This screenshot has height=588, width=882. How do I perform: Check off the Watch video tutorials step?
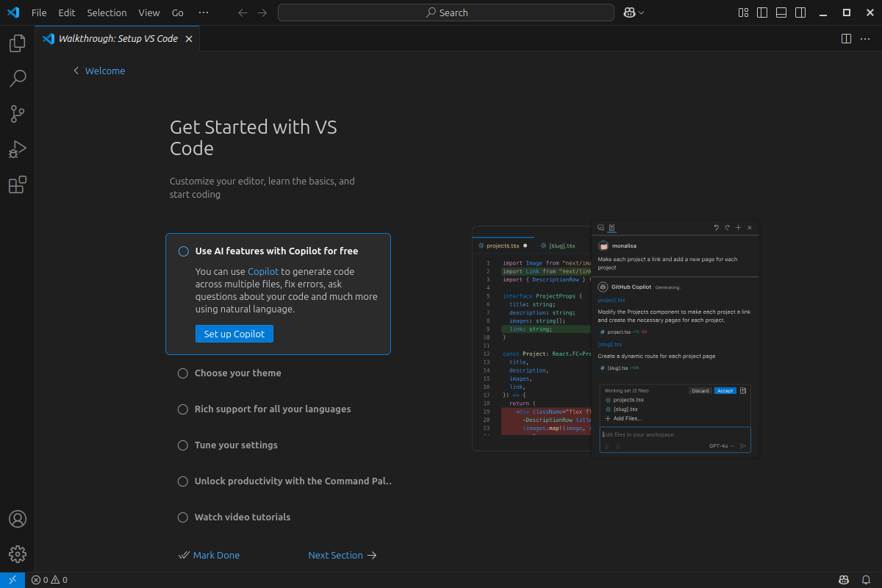(183, 517)
